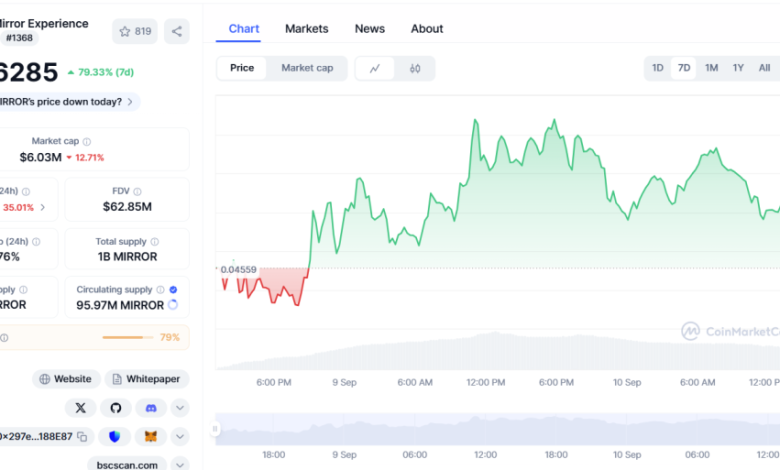780x470 pixels.
Task: Click the #1368 rank badge
Action: [19, 38]
